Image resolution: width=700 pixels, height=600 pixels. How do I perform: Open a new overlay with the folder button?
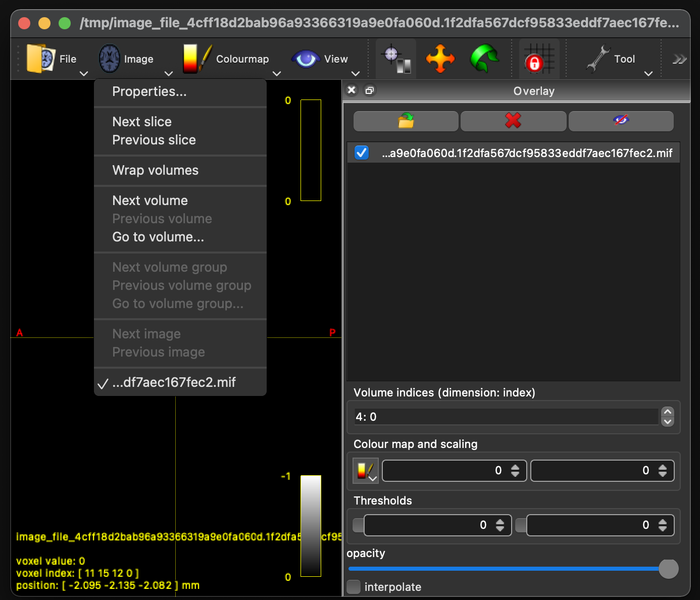coord(405,121)
